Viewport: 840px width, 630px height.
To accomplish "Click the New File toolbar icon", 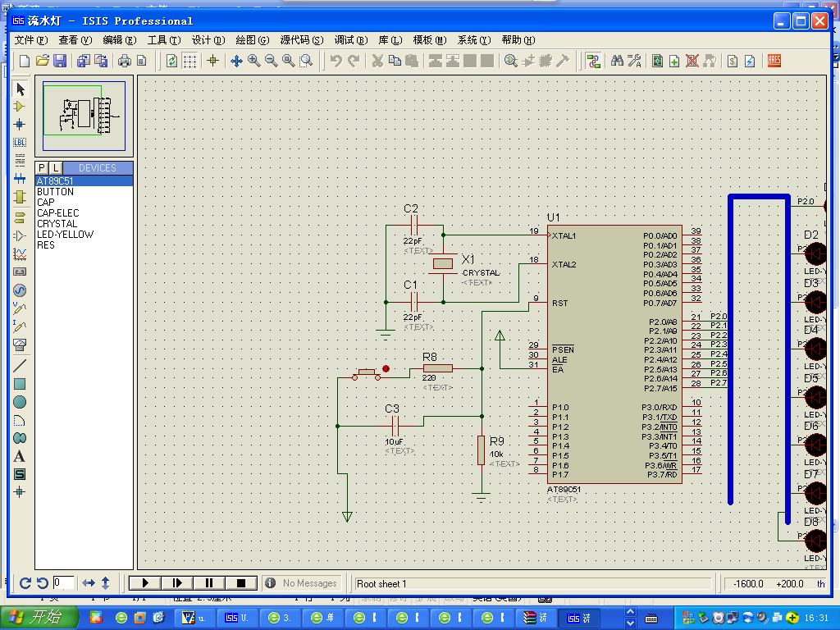I will point(25,61).
